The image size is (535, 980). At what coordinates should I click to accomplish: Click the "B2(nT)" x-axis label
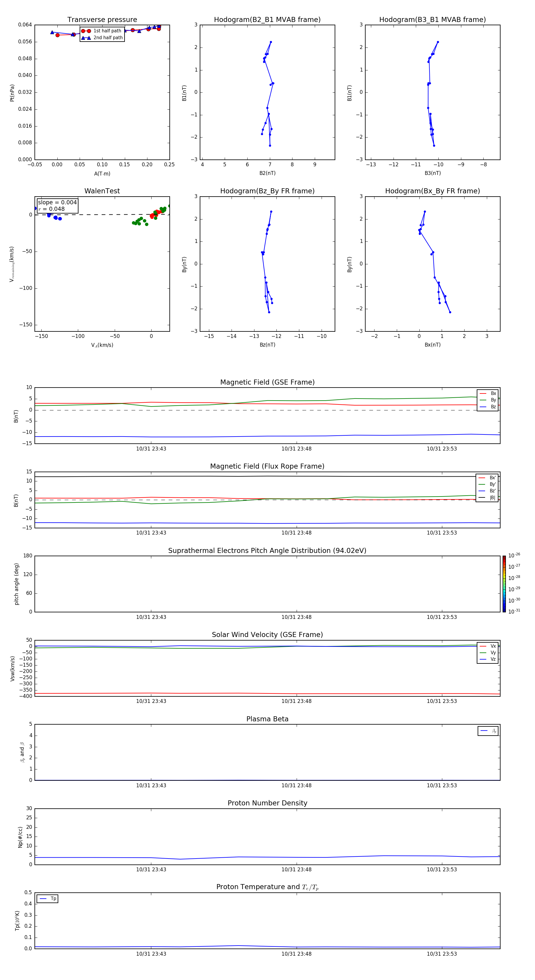pos(267,173)
